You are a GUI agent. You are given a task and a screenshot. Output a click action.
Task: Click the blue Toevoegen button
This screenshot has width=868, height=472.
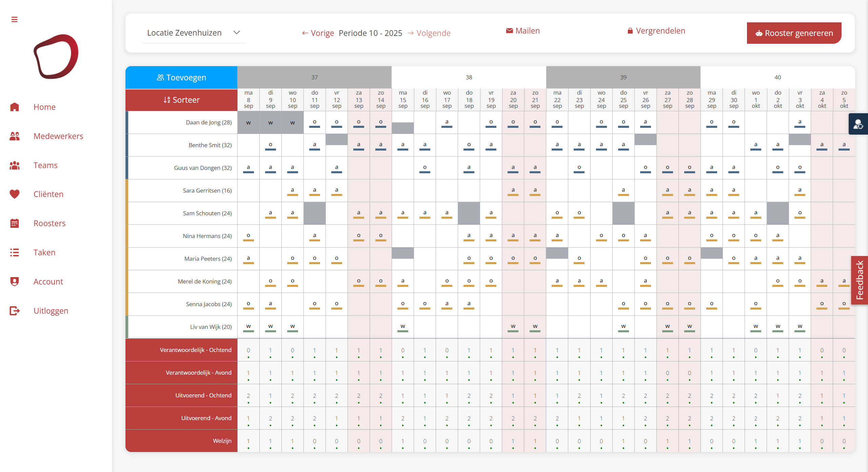pos(181,78)
